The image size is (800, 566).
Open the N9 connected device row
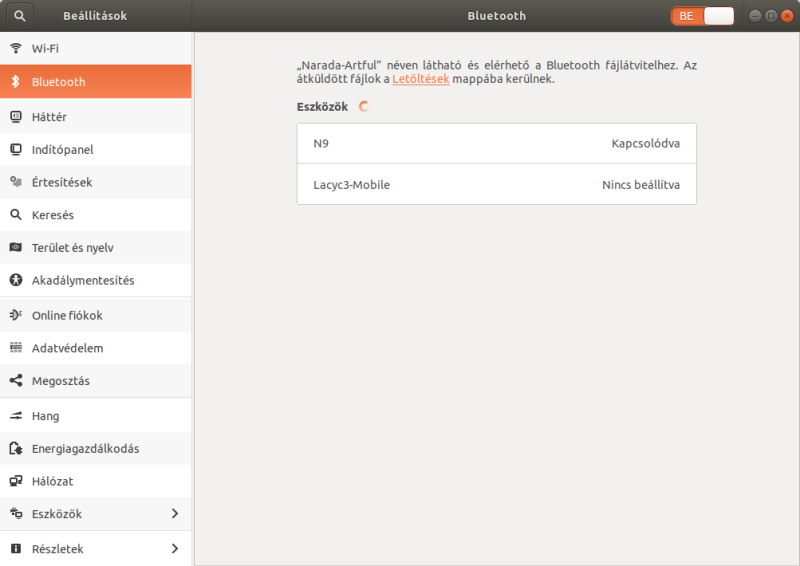click(x=496, y=143)
